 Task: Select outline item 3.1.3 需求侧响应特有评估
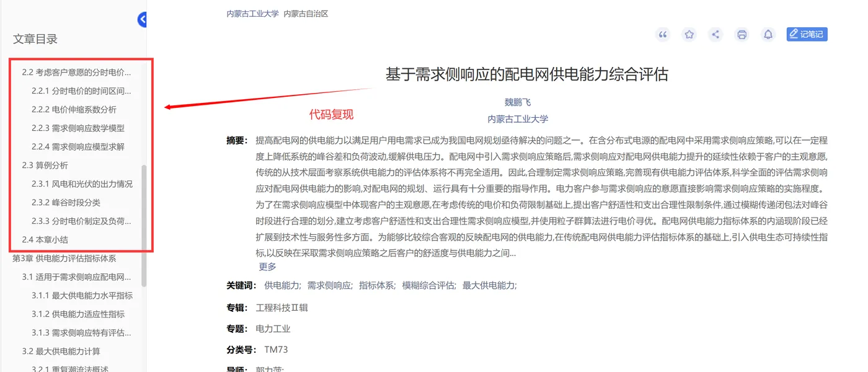pyautogui.click(x=81, y=332)
